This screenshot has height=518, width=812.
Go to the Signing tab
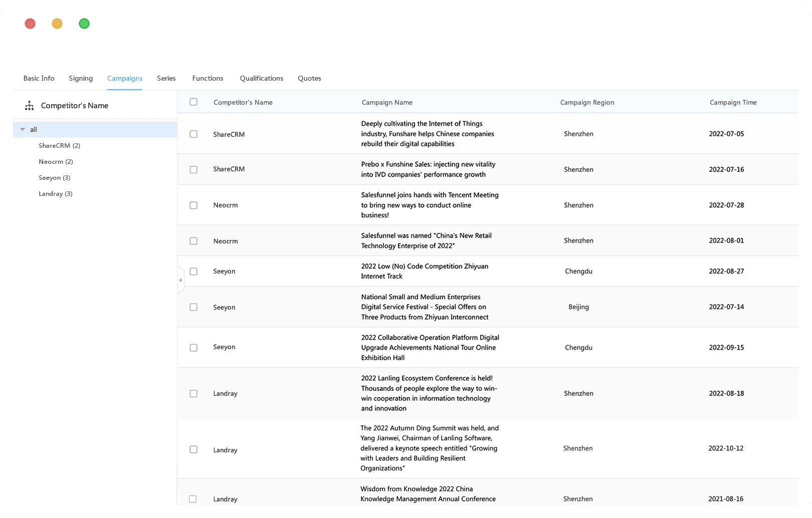tap(81, 78)
